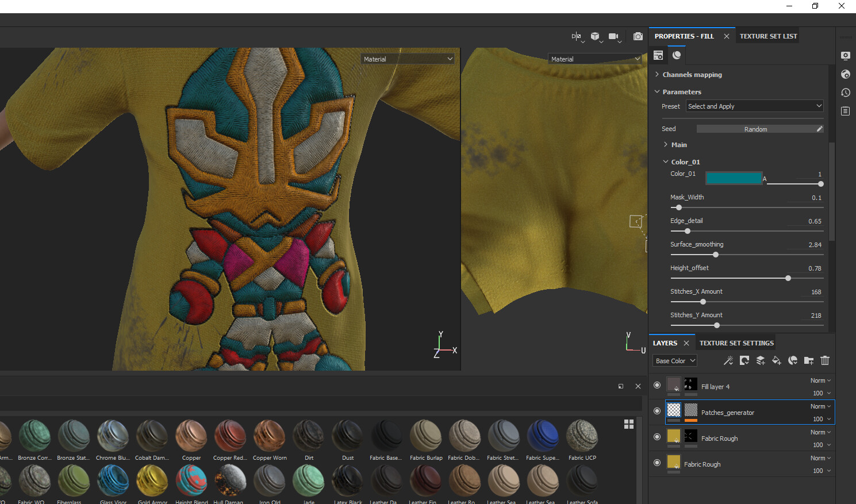The height and width of the screenshot is (504, 856).
Task: Open the Preset Select and Apply dropdown
Action: click(755, 106)
